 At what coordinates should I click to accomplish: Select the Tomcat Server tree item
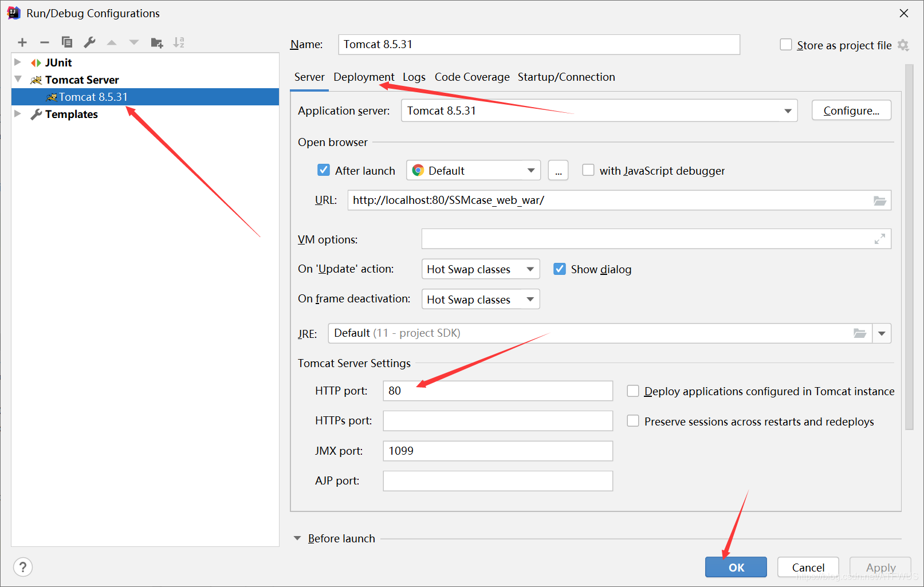point(82,80)
